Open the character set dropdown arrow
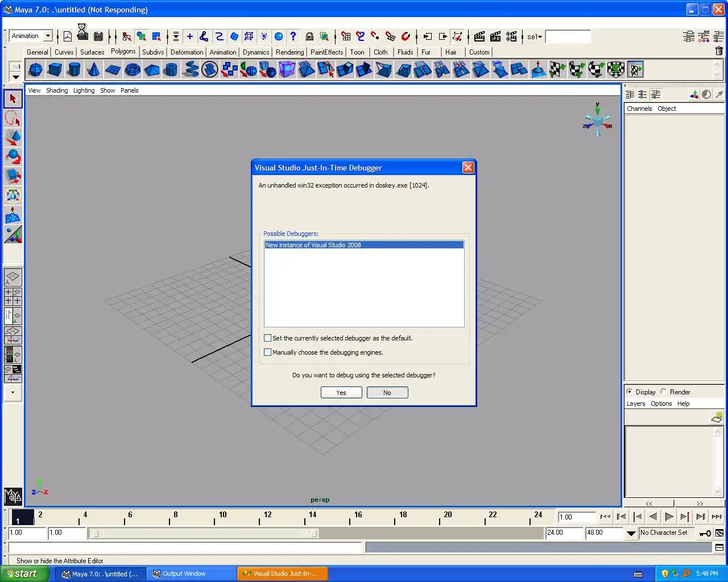Viewport: 728px width, 582px height. 631,533
